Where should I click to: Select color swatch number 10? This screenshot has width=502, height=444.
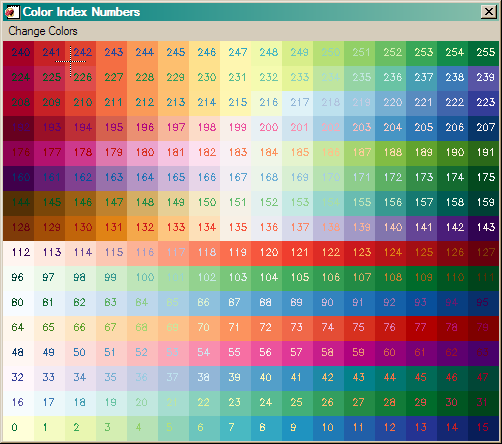click(x=329, y=428)
